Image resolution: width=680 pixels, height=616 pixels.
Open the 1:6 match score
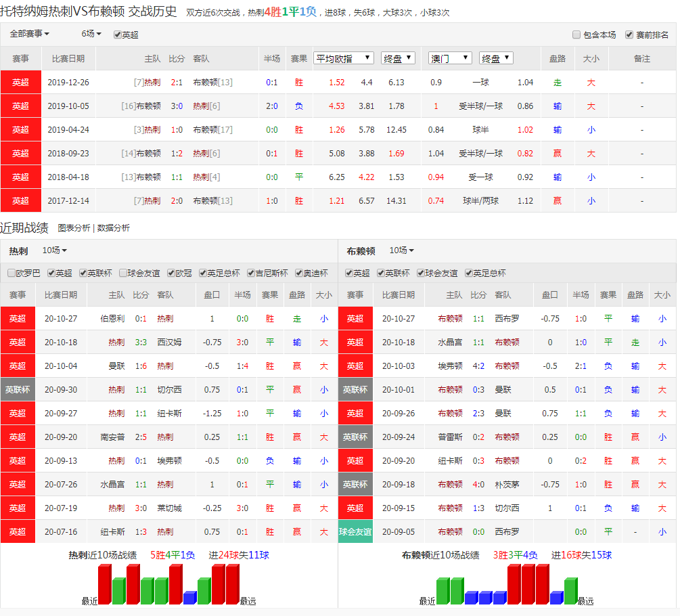coord(141,366)
